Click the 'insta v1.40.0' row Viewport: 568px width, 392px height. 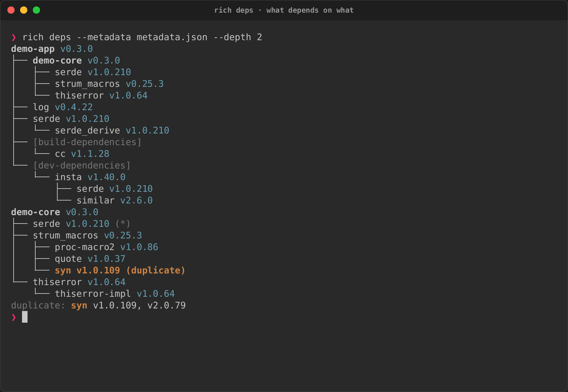tap(90, 177)
